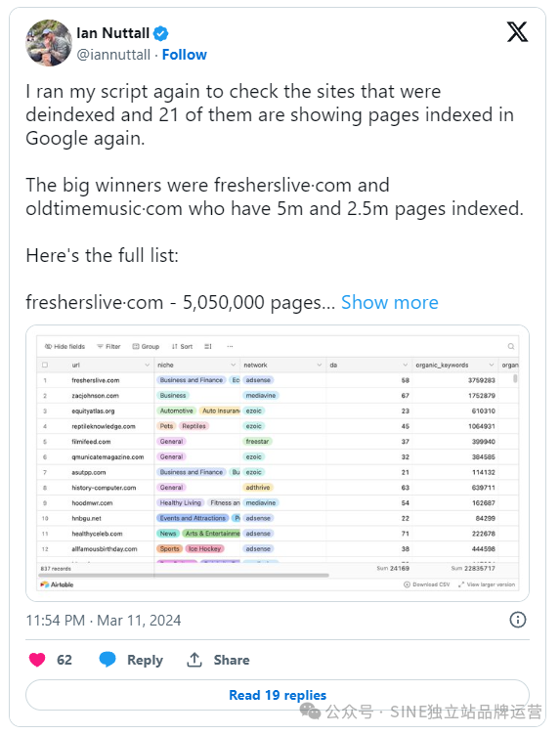Viewport: 560px width, 734px height.
Task: Open the Filter option in Airtable toolbar
Action: point(108,346)
